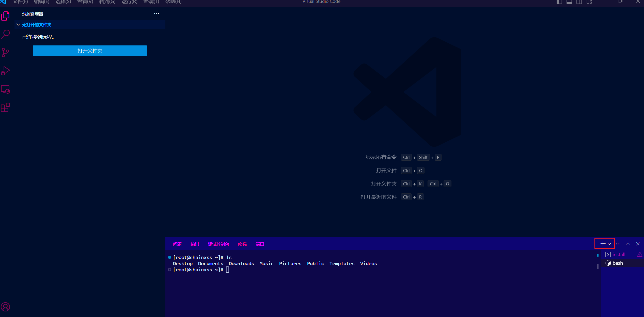The height and width of the screenshot is (317, 644).
Task: Select the 终端 panel tab
Action: 242,244
